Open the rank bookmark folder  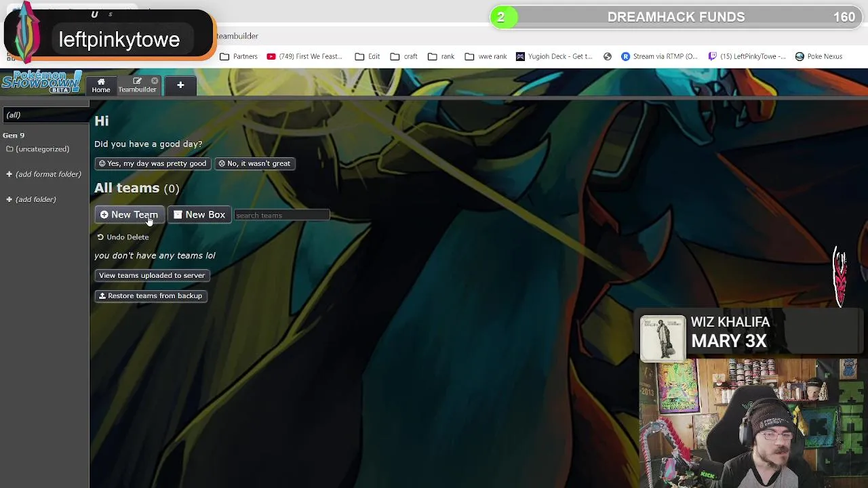click(x=441, y=56)
